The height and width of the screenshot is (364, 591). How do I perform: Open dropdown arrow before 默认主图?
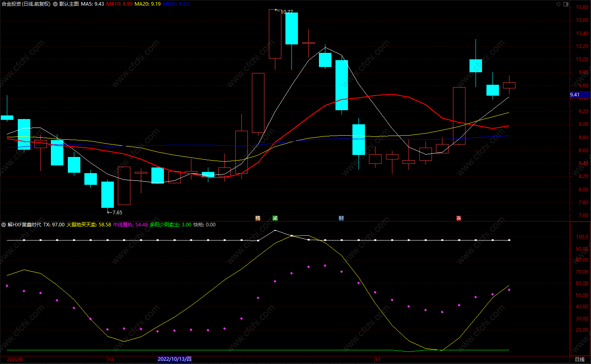[x=55, y=4]
